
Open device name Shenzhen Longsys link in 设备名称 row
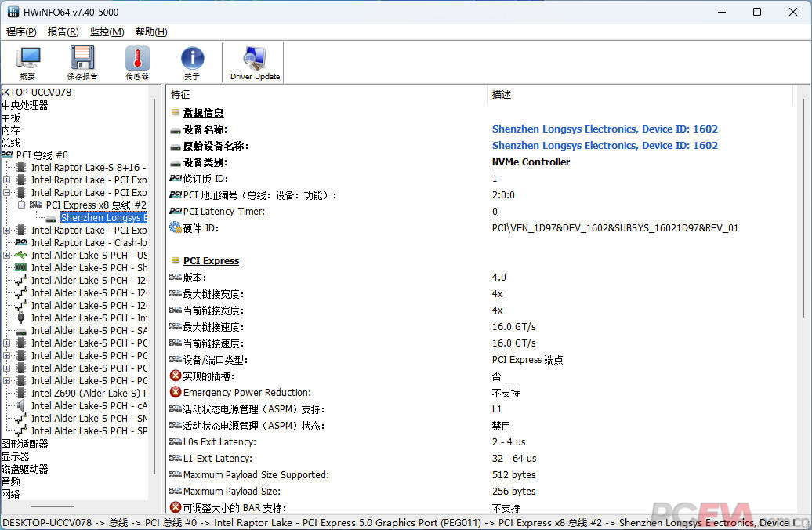pos(605,129)
